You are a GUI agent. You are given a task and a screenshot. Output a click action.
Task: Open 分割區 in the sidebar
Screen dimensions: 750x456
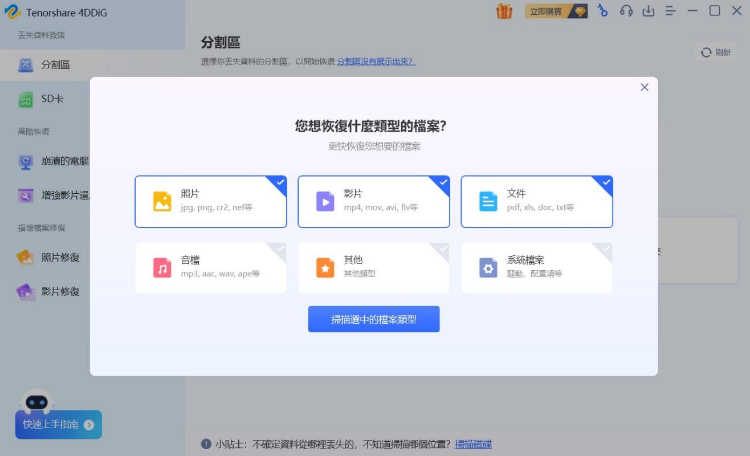[92, 65]
